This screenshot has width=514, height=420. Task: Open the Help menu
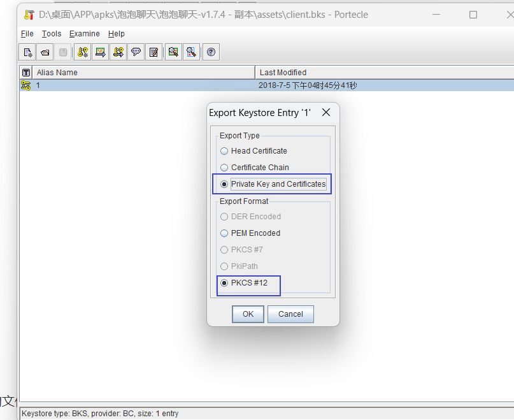117,34
